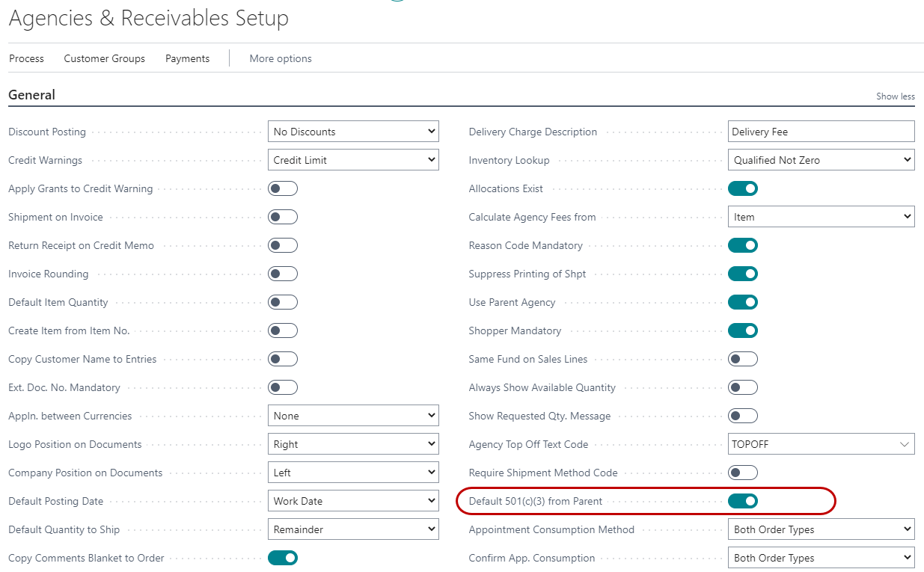Open the Process menu

(x=26, y=58)
